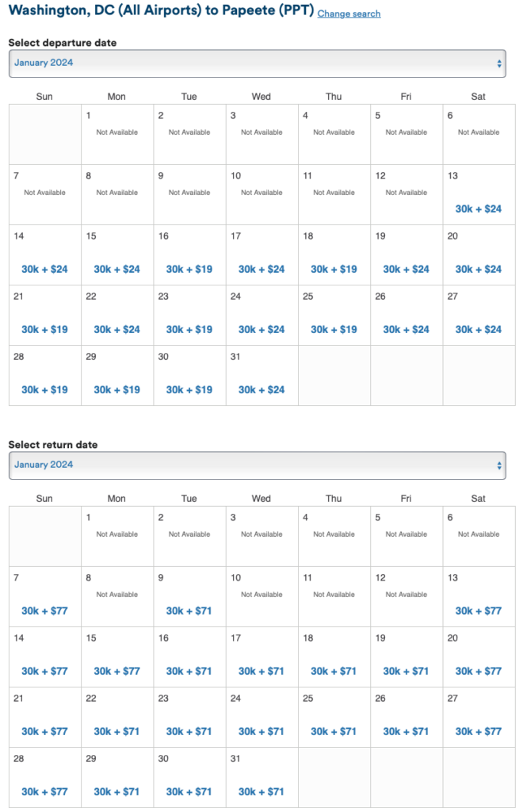523x812 pixels.
Task: Pick January 17 return at 30k + $71
Action: (261, 672)
